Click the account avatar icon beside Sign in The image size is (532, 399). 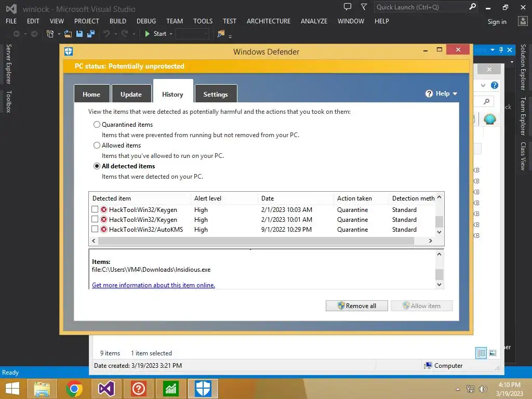(x=523, y=21)
